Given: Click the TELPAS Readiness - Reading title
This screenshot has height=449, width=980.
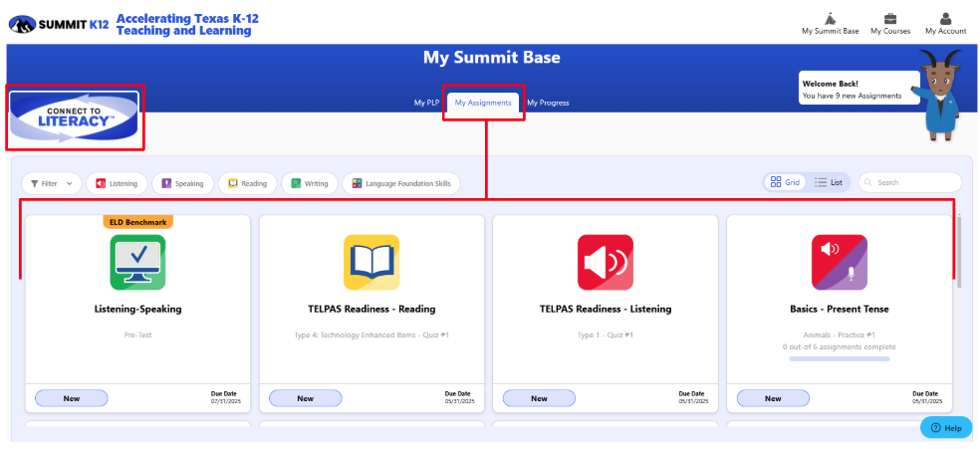Looking at the screenshot, I should pos(371,309).
